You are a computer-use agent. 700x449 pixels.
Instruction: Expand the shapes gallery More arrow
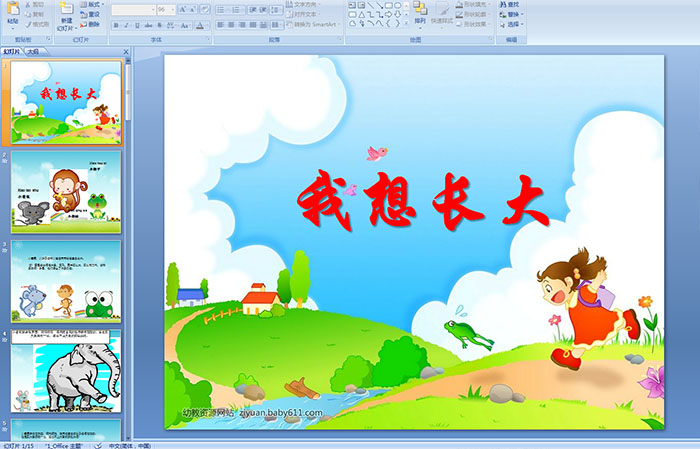click(406, 24)
